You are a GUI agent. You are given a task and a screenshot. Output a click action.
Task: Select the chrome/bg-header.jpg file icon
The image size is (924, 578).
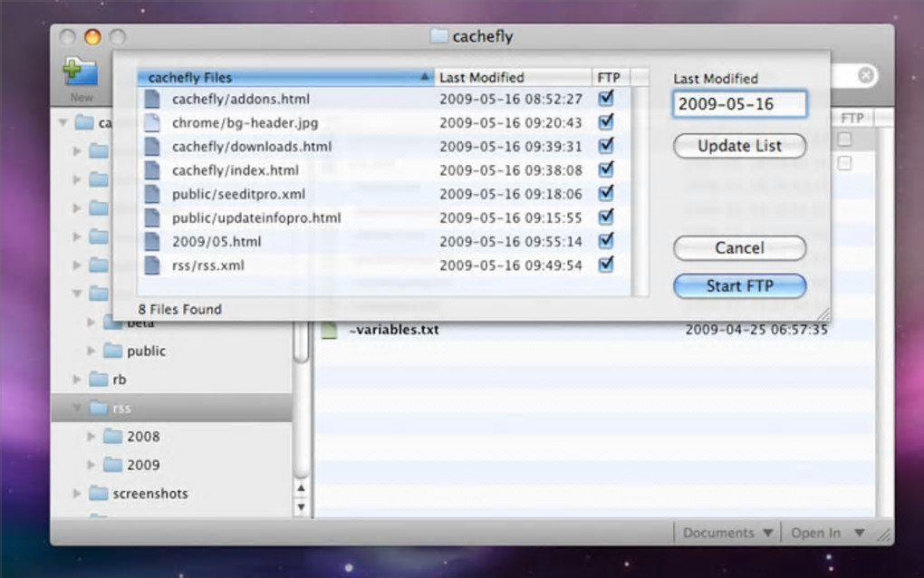click(152, 122)
